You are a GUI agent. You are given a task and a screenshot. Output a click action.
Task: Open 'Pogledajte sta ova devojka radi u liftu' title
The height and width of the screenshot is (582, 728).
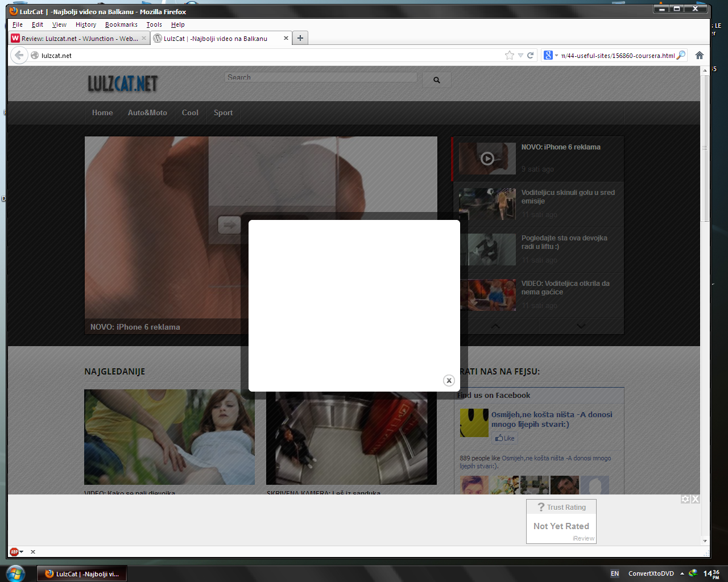point(564,242)
